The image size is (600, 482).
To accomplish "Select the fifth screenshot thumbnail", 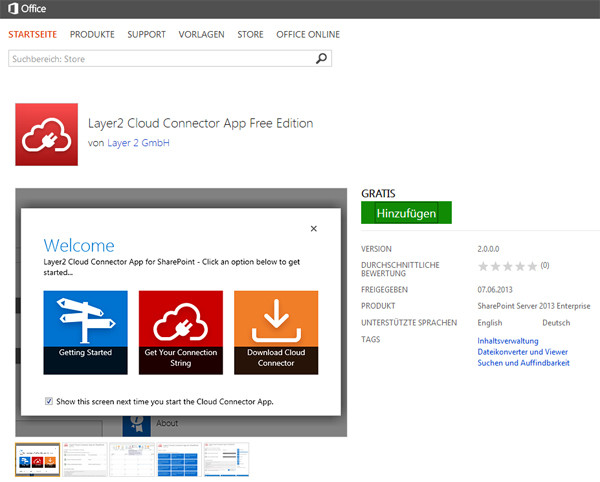I will tap(226, 459).
